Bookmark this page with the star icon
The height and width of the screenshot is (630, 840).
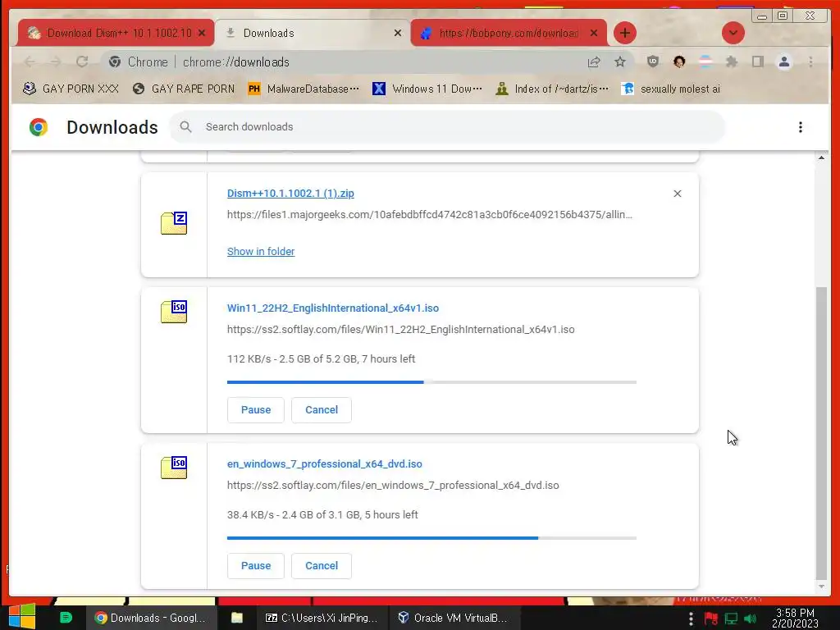point(620,62)
